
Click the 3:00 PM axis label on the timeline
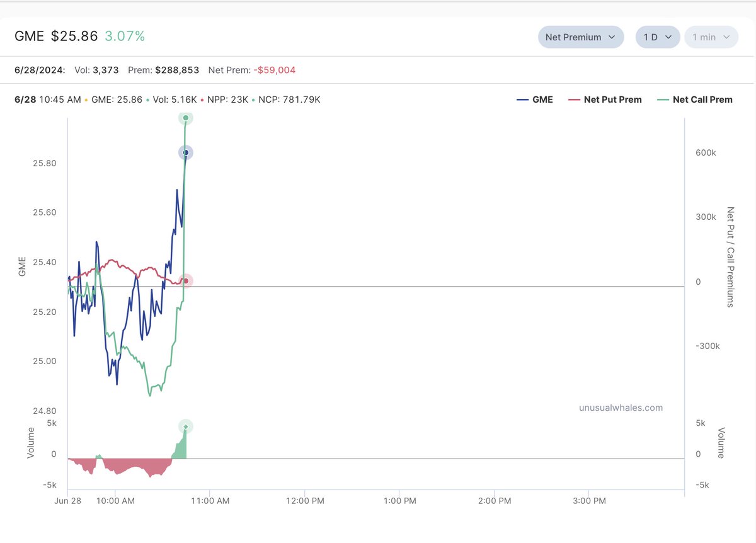click(x=589, y=501)
